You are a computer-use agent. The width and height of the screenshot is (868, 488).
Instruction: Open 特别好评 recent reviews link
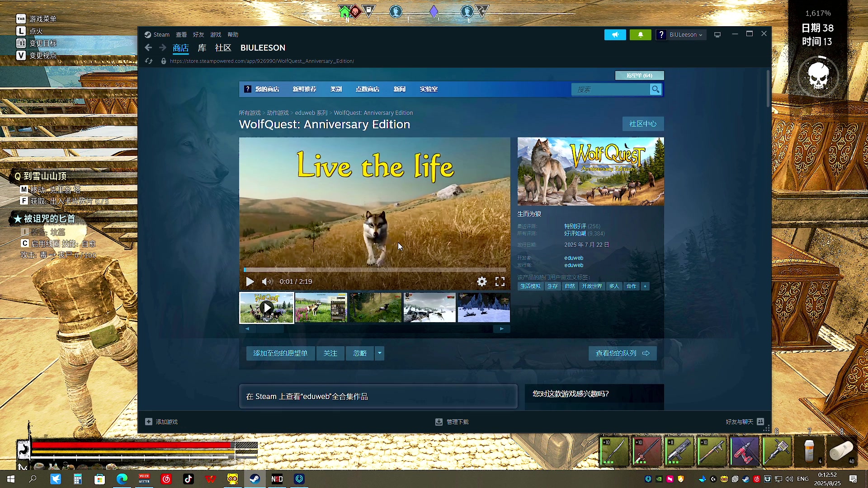(x=575, y=226)
